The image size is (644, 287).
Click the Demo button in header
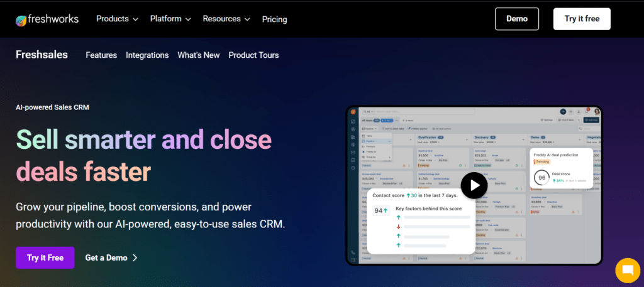click(x=517, y=19)
